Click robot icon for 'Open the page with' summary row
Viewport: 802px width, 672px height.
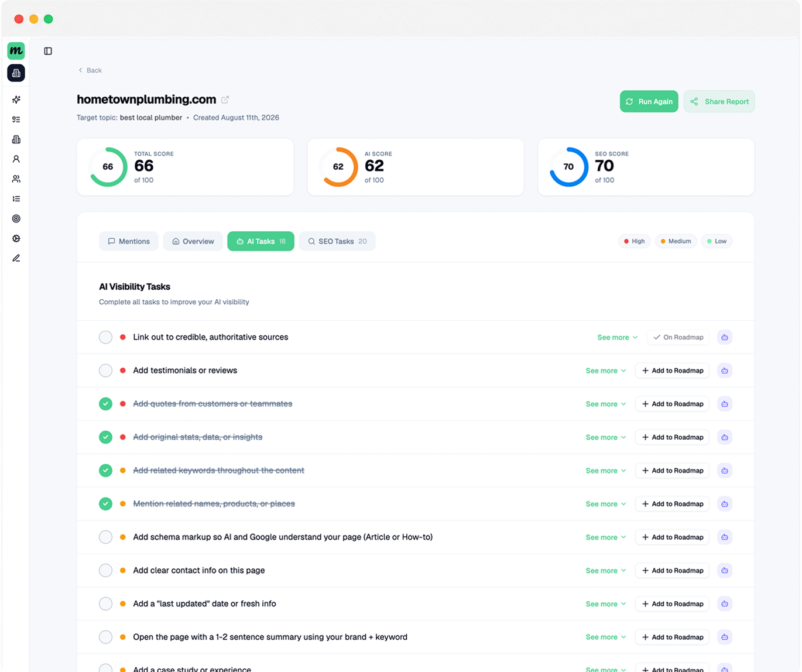tap(725, 637)
